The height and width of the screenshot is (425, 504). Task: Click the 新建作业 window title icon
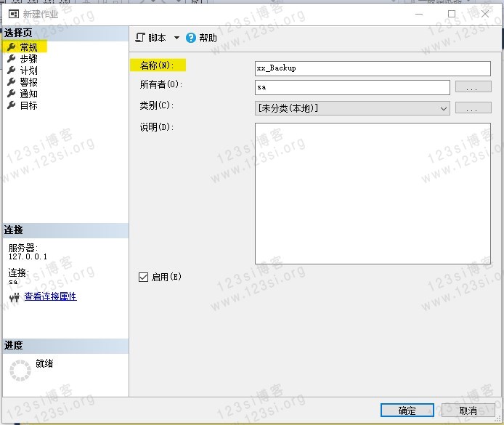click(14, 14)
